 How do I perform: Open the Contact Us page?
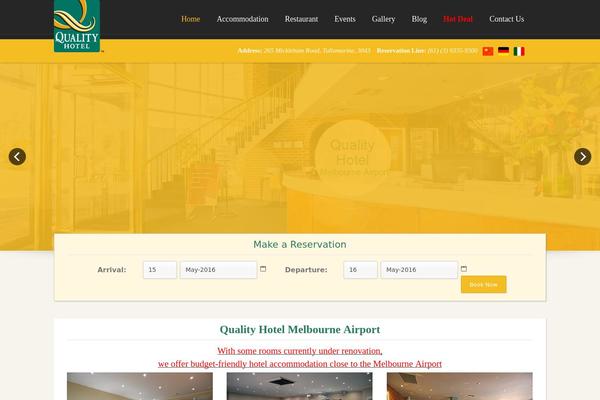click(x=507, y=19)
